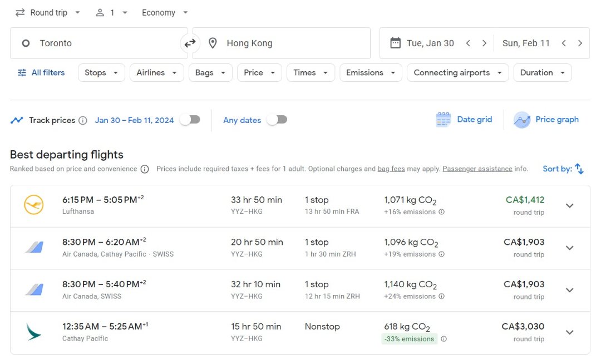Click the Track prices info icon
601x364 pixels.
click(x=83, y=120)
